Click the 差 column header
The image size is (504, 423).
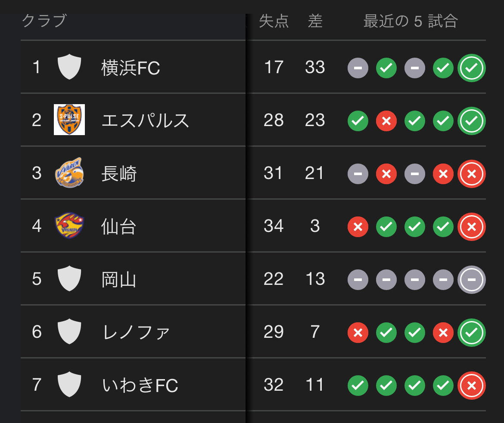[x=315, y=22]
